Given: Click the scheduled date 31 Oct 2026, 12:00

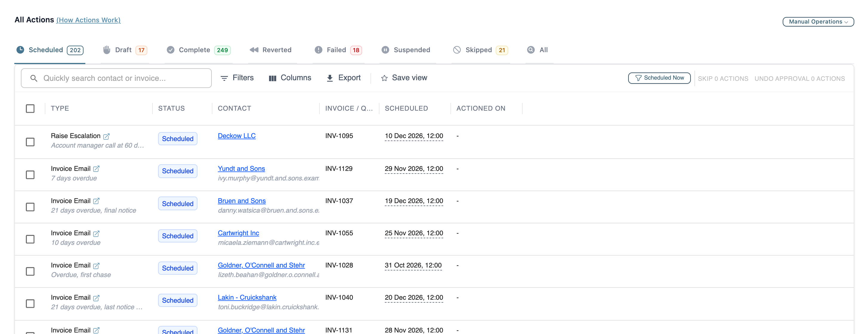Looking at the screenshot, I should click(413, 265).
